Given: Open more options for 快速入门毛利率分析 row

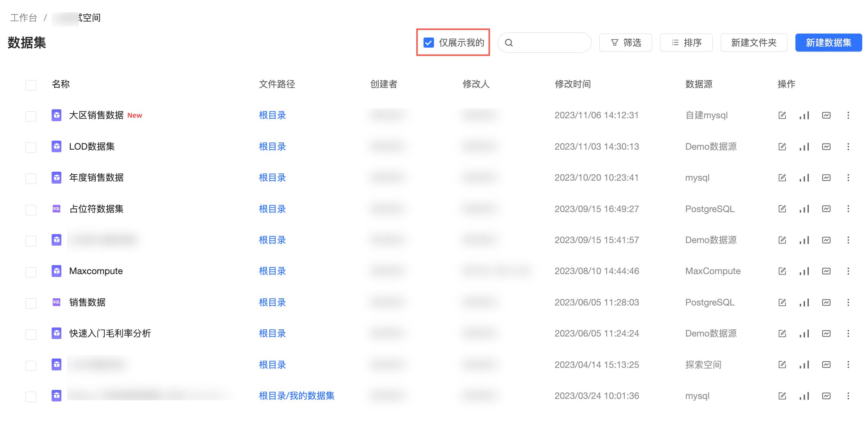Looking at the screenshot, I should [x=848, y=334].
